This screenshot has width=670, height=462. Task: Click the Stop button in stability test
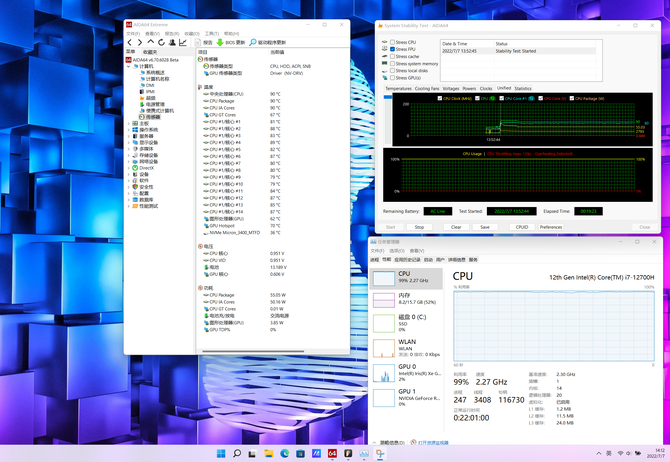419,227
